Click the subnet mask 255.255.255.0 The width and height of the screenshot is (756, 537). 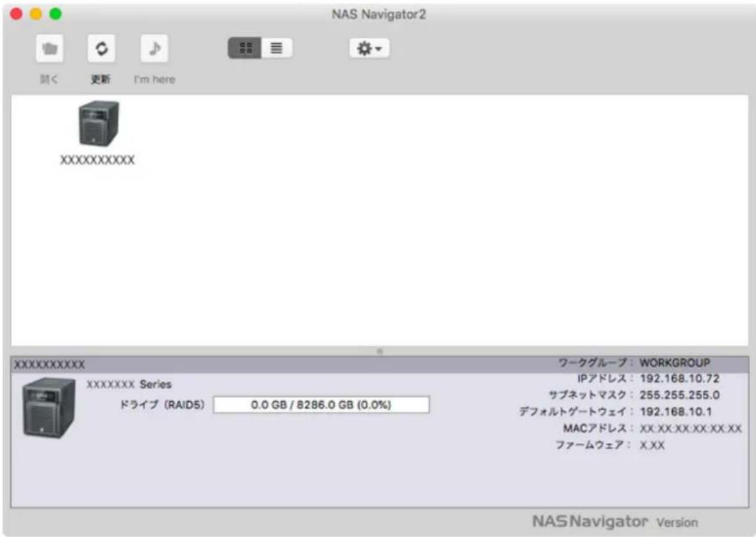(679, 395)
